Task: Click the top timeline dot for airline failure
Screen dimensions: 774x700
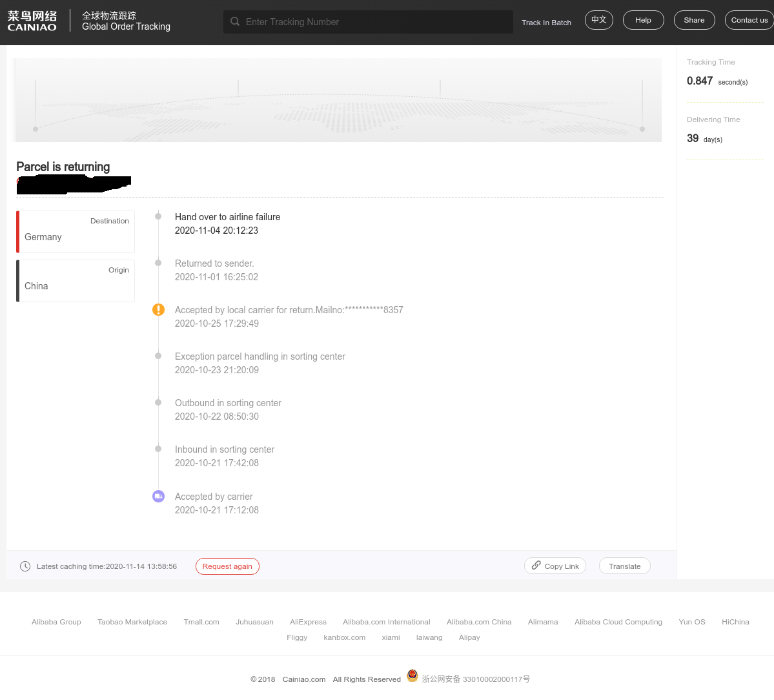Action: coord(158,216)
